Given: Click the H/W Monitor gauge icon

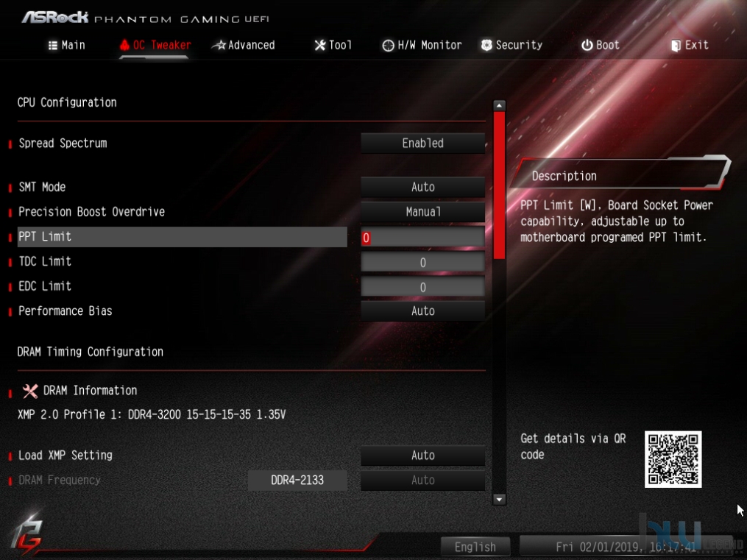Looking at the screenshot, I should click(x=389, y=45).
